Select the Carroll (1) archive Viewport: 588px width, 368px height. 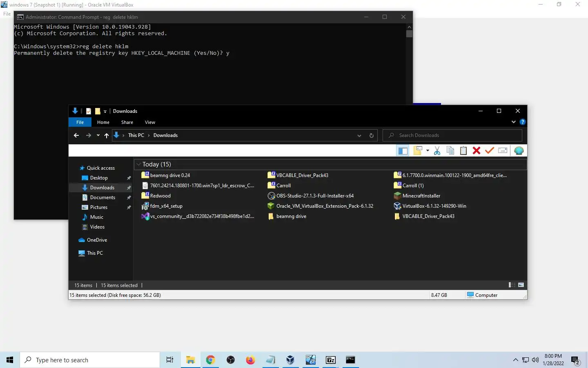coord(409,186)
